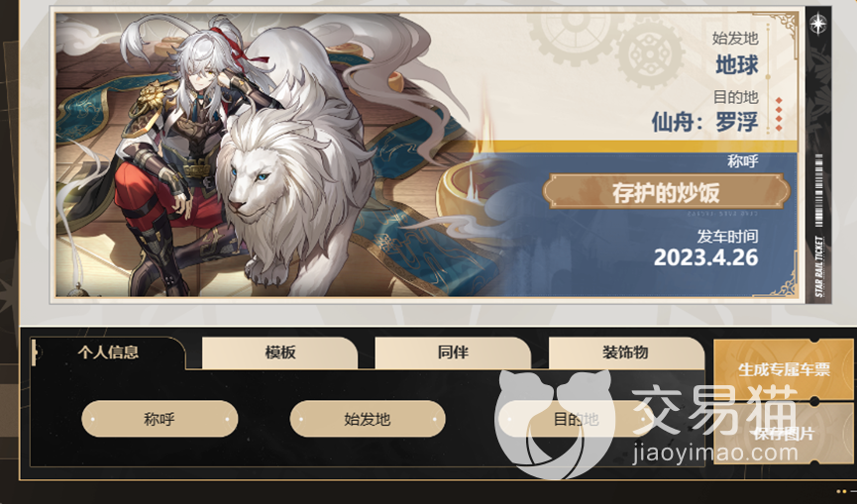The width and height of the screenshot is (857, 504).
Task: Click the nickname field 存护的炒饭
Action: [x=666, y=192]
